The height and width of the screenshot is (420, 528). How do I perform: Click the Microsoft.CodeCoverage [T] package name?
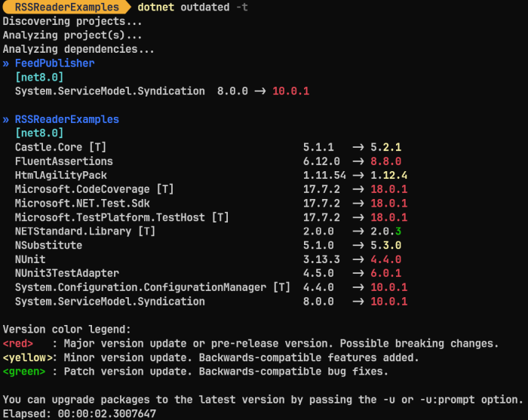coord(94,189)
